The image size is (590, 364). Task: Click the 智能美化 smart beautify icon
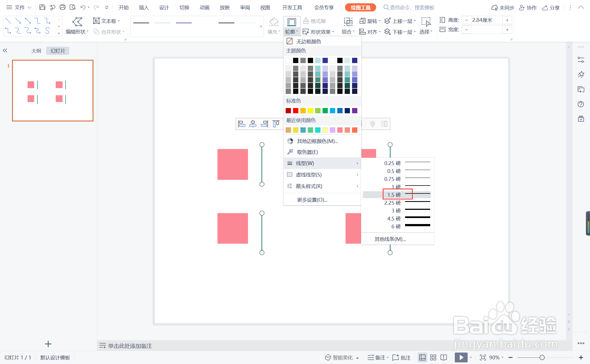tap(328, 357)
